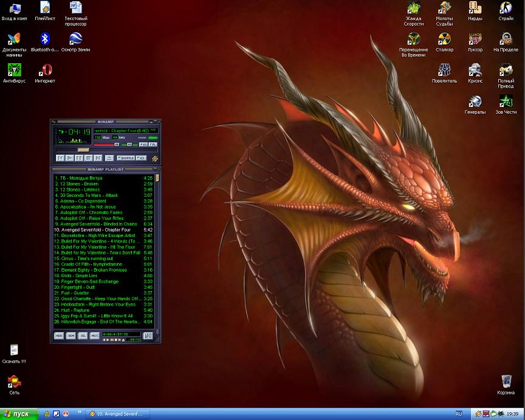Open the "Генералы" game icon
This screenshot has width=525, height=420.
[x=475, y=105]
